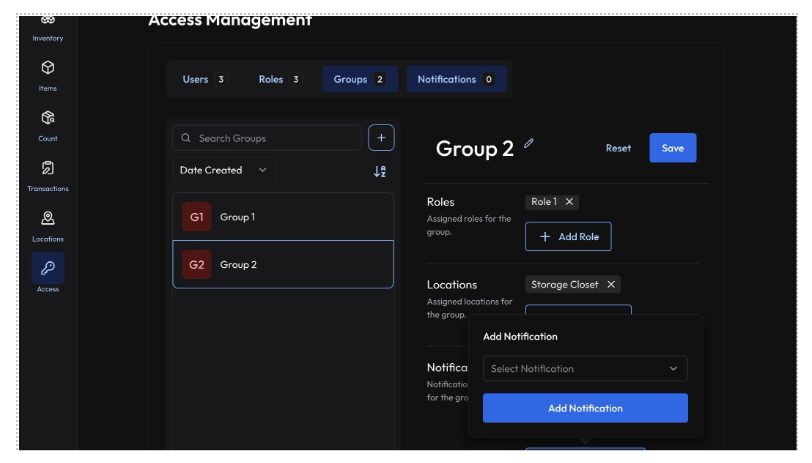This screenshot has height=463, width=812.
Task: Remove Role 1 with its X
Action: tap(569, 201)
